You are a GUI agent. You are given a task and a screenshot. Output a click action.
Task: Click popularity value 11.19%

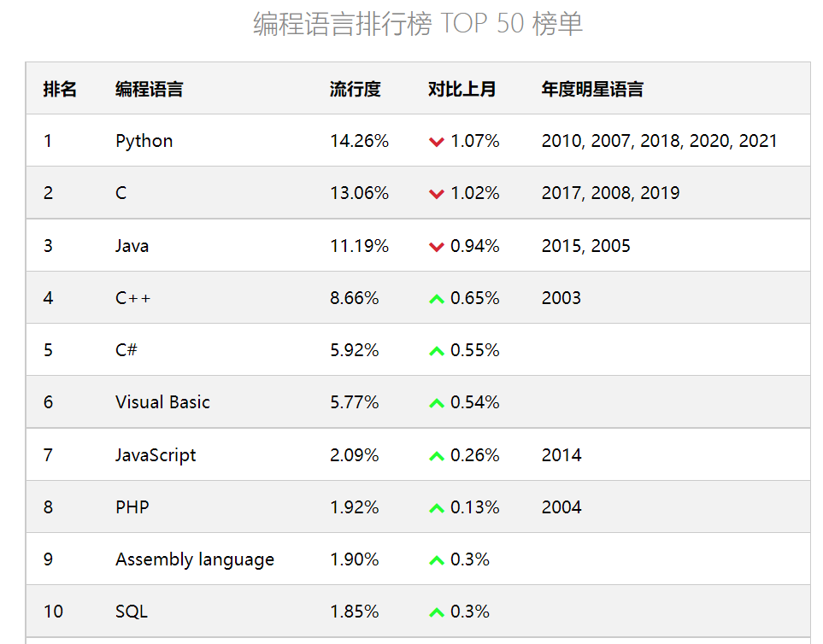pyautogui.click(x=360, y=245)
